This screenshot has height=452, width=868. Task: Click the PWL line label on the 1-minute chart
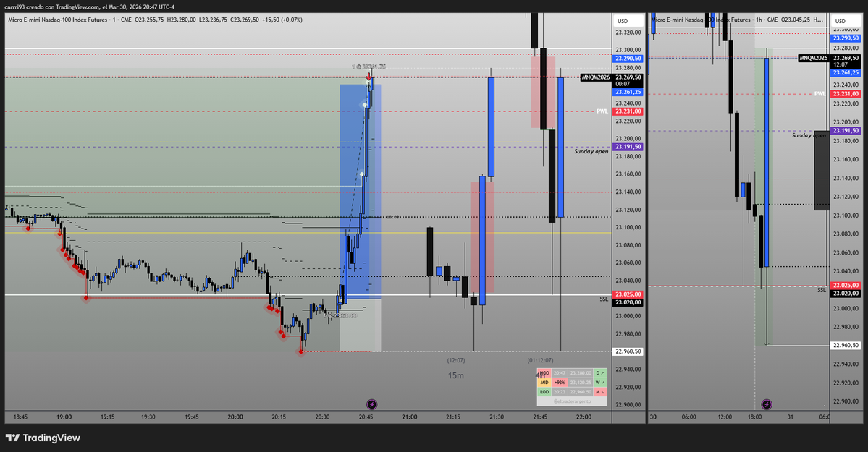[602, 111]
